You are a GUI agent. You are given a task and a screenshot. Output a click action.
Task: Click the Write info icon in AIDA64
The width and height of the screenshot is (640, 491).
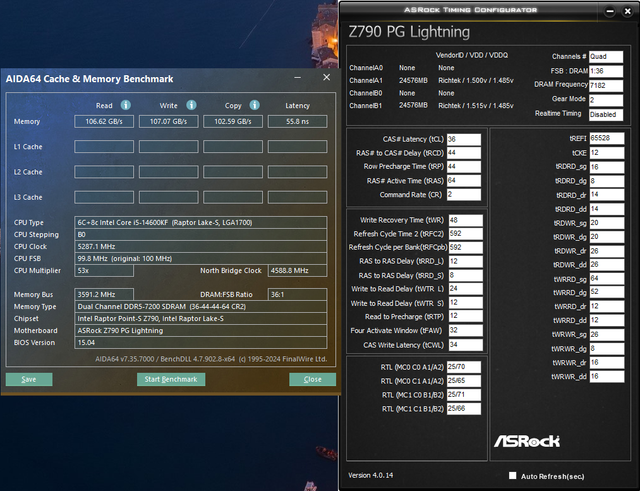191,105
